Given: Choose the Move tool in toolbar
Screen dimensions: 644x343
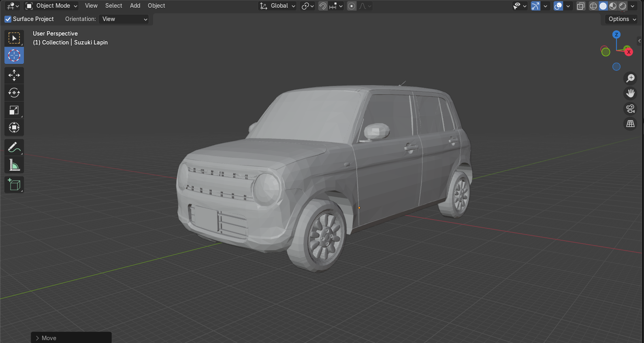Looking at the screenshot, I should pos(14,75).
